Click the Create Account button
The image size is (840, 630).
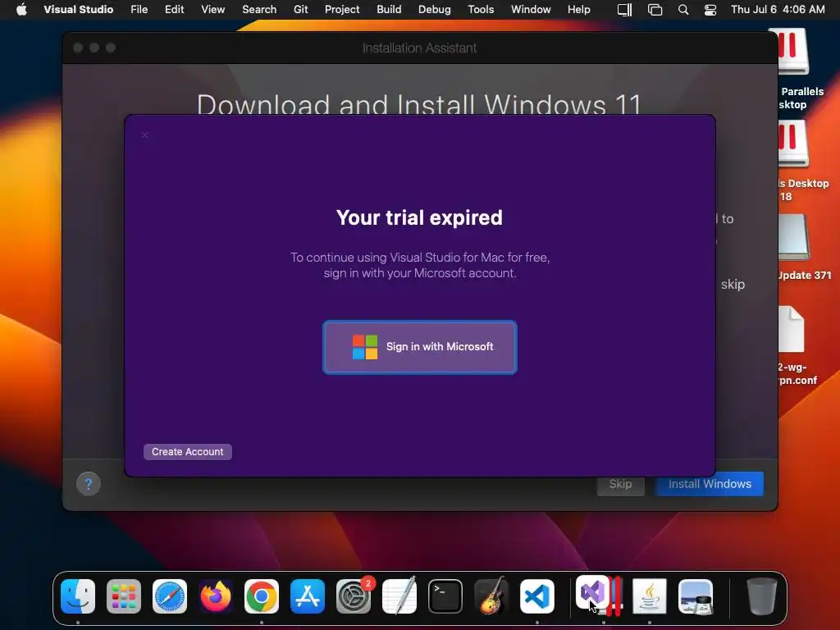188,452
